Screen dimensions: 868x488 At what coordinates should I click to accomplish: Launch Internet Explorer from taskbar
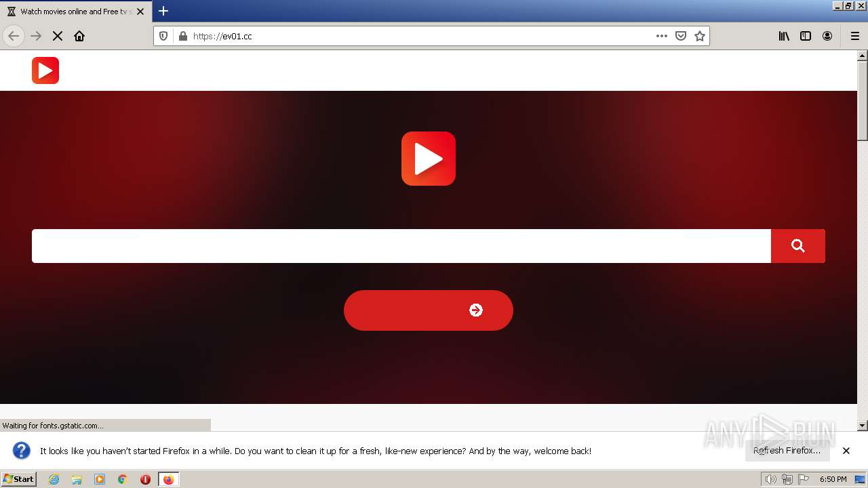[54, 479]
